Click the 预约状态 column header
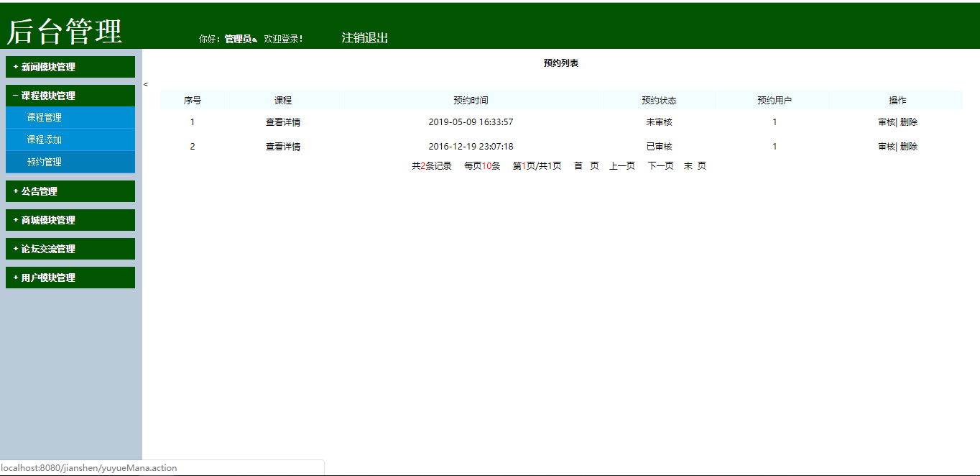This screenshot has height=476, width=980. pyautogui.click(x=659, y=101)
